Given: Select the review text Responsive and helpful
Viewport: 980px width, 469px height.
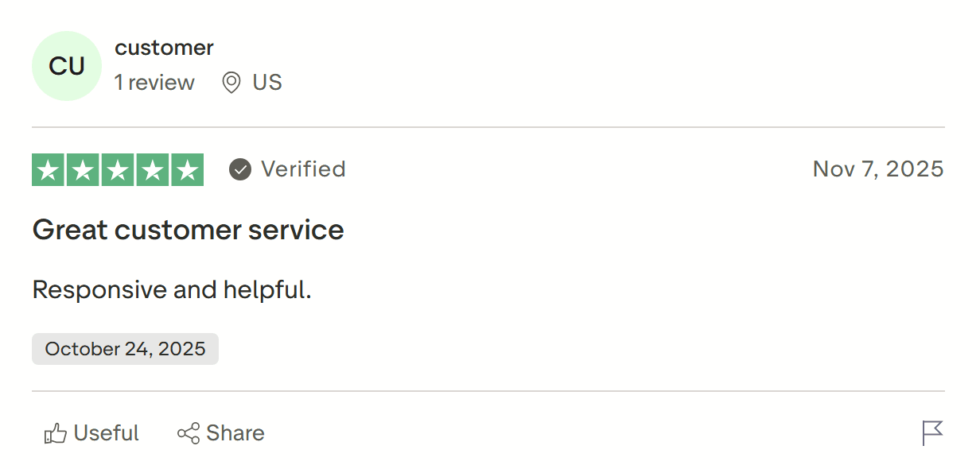Looking at the screenshot, I should (171, 289).
